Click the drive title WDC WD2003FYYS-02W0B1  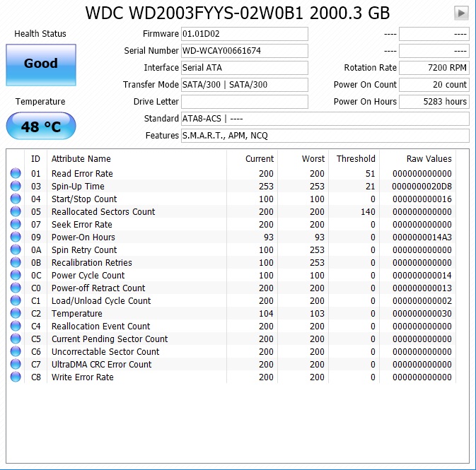coord(195,13)
